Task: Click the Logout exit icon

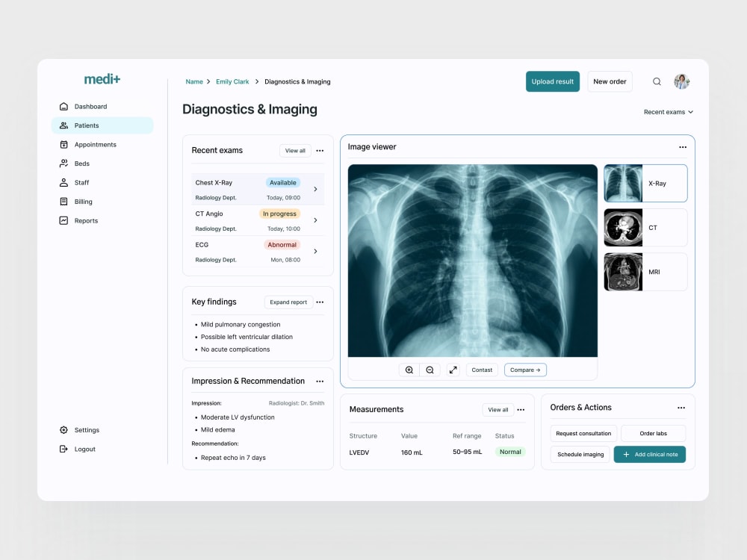Action: (x=63, y=449)
